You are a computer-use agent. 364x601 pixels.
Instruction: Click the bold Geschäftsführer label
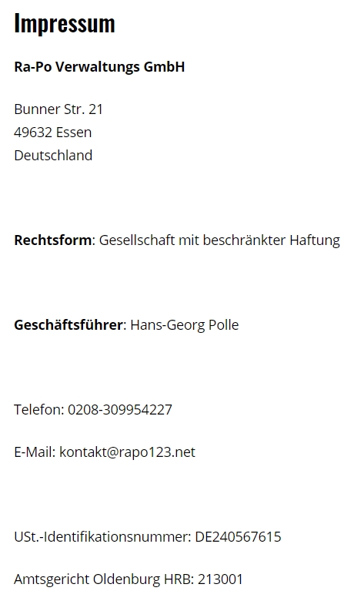(x=68, y=324)
